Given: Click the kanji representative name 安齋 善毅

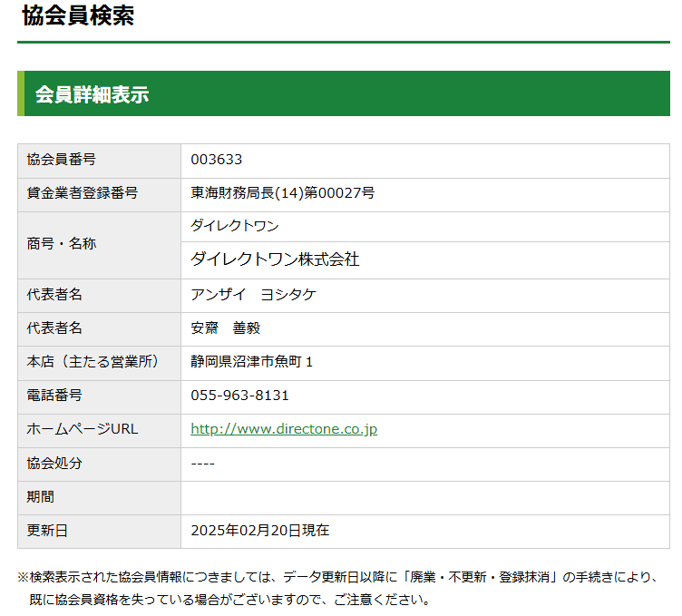Looking at the screenshot, I should click(225, 328).
